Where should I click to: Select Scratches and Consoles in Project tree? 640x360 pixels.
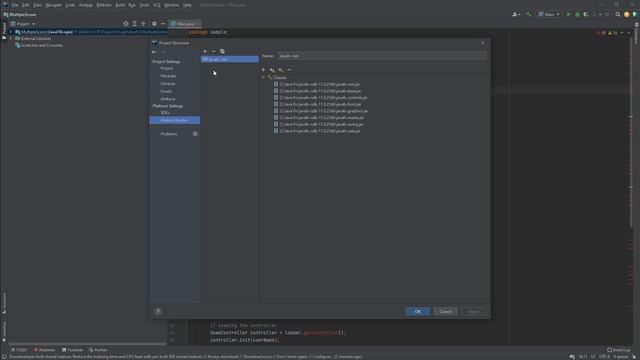(39, 45)
